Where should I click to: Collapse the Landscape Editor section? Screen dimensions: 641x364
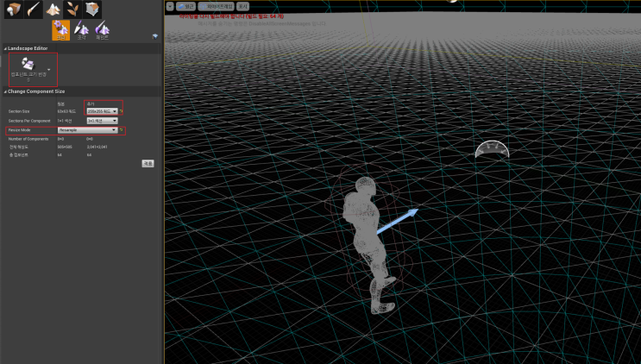[6, 48]
